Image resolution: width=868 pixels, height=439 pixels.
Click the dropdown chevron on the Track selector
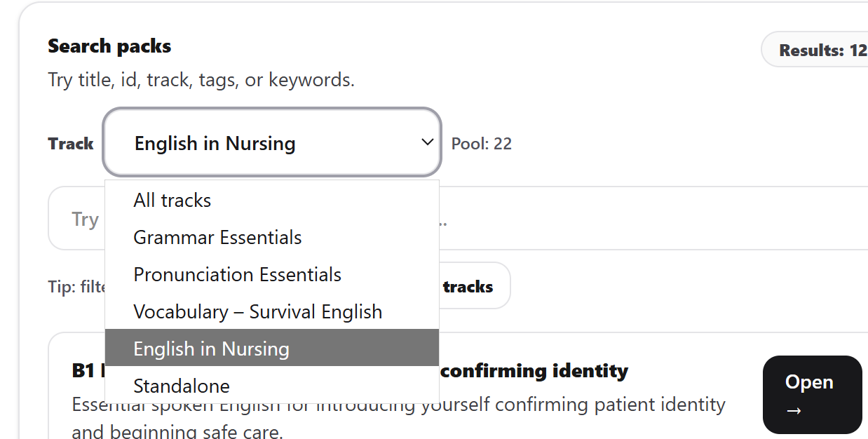(x=427, y=142)
